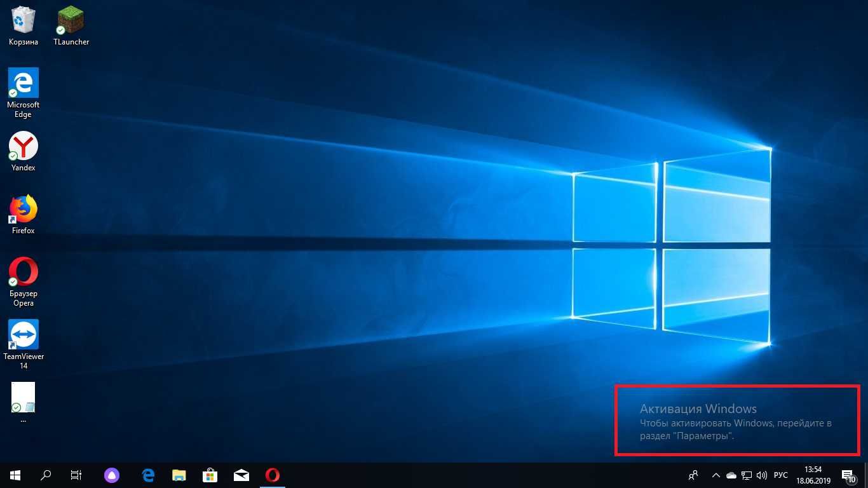The image size is (868, 488).
Task: Open File Explorer from the taskbar
Action: coord(179,475)
